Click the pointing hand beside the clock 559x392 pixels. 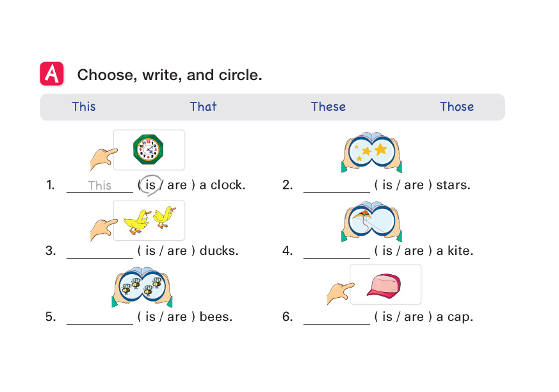tap(102, 156)
